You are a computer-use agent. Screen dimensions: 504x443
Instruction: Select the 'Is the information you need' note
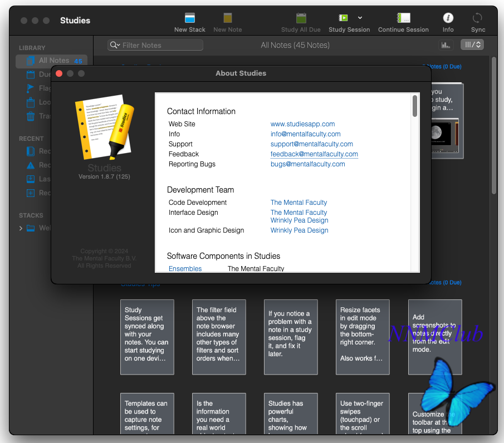[219, 414]
